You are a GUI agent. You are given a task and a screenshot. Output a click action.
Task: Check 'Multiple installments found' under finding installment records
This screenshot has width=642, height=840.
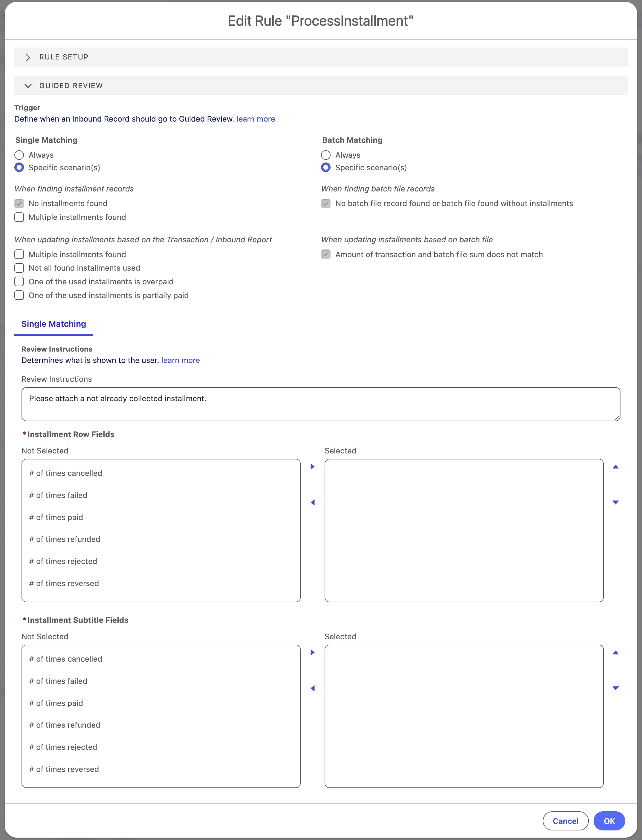19,217
